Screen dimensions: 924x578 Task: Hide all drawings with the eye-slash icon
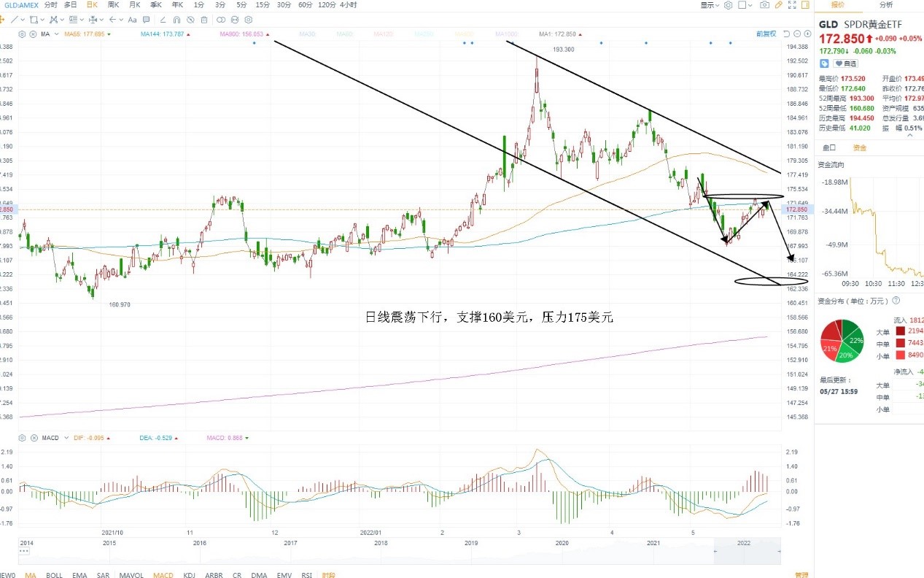[190, 20]
